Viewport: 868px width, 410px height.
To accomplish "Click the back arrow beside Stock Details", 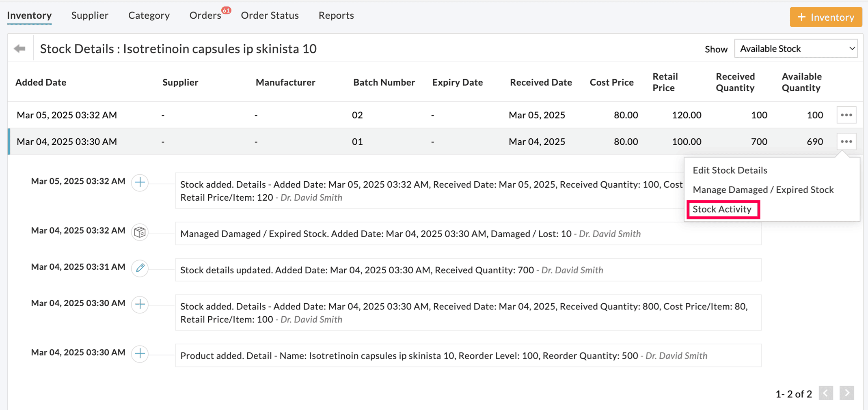I will tap(19, 49).
